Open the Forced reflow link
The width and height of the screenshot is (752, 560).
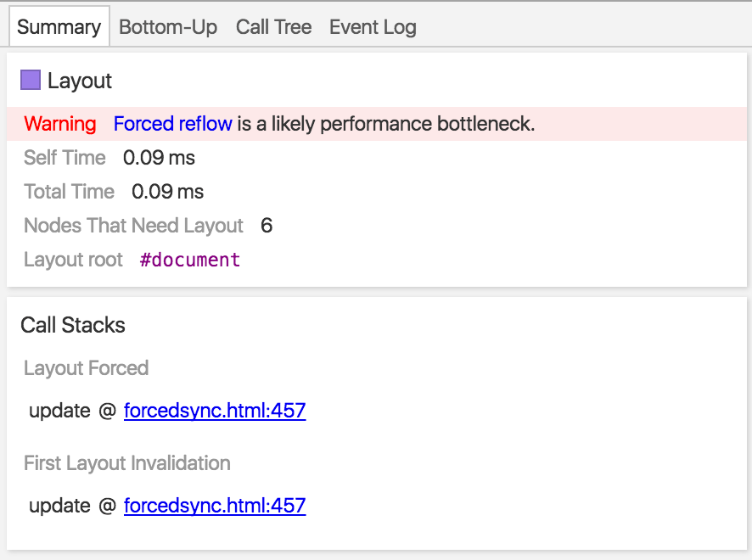point(172,124)
